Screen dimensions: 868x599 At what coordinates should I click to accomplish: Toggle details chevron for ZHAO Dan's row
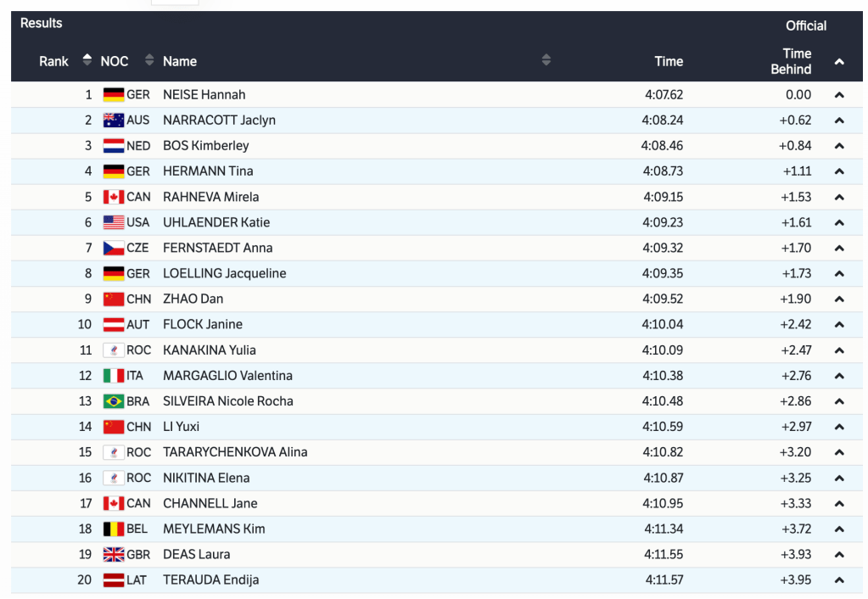[x=839, y=299]
